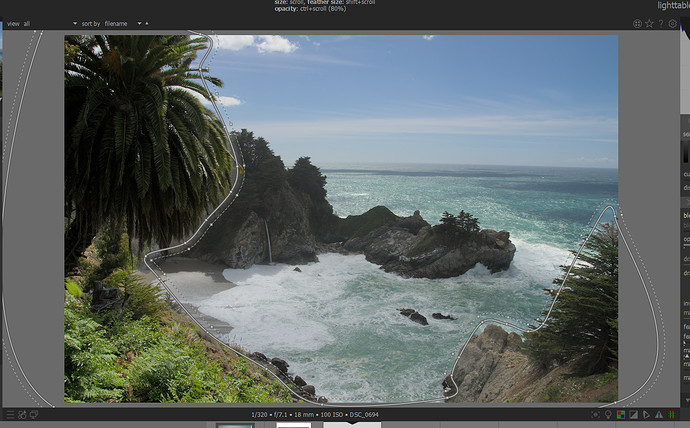Toggle the raw overexposed indicator
Viewport: 690px width, 428px height.
pyautogui.click(x=621, y=414)
